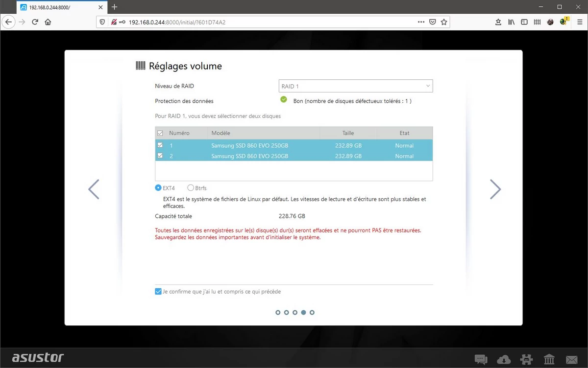Click the green protection status check icon
The image size is (588, 368).
point(283,99)
